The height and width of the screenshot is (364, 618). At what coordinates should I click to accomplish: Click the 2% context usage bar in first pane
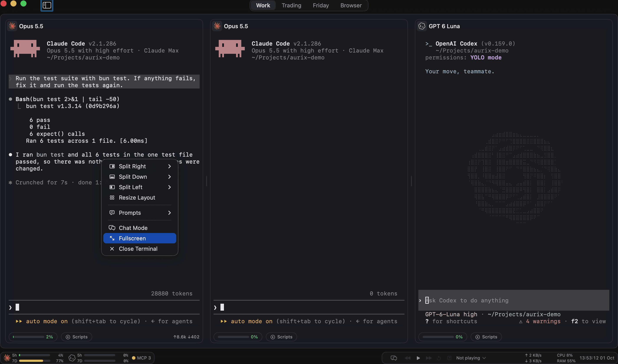coord(33,337)
